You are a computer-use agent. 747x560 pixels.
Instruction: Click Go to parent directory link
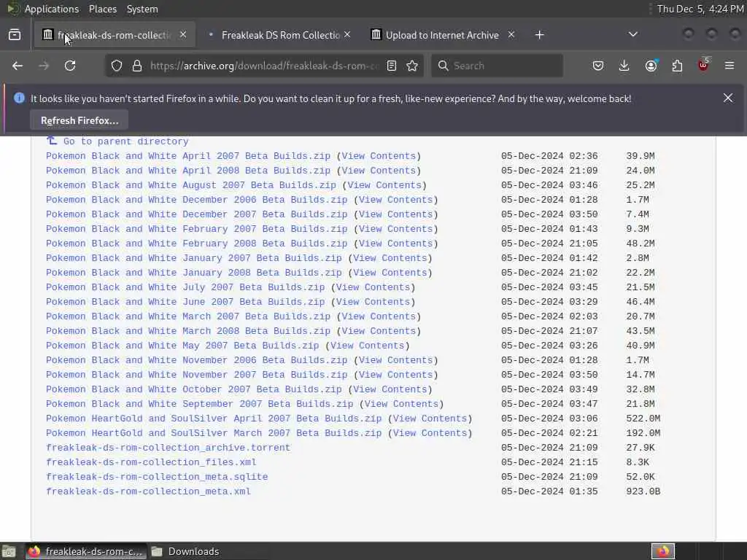click(125, 141)
